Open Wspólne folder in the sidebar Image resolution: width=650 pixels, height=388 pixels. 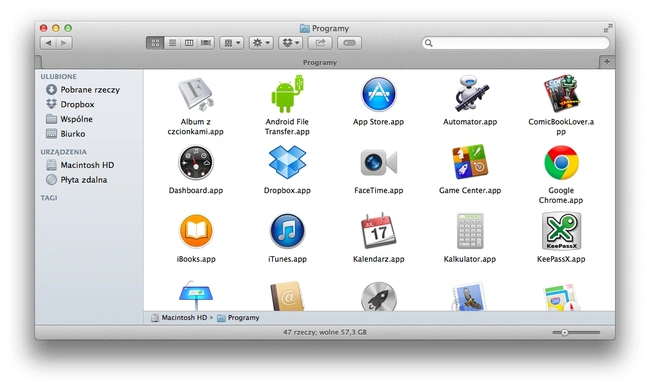[69, 119]
